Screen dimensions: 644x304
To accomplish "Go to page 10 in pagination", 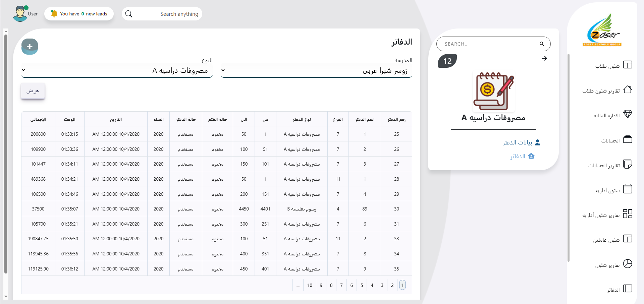I will pos(310,285).
